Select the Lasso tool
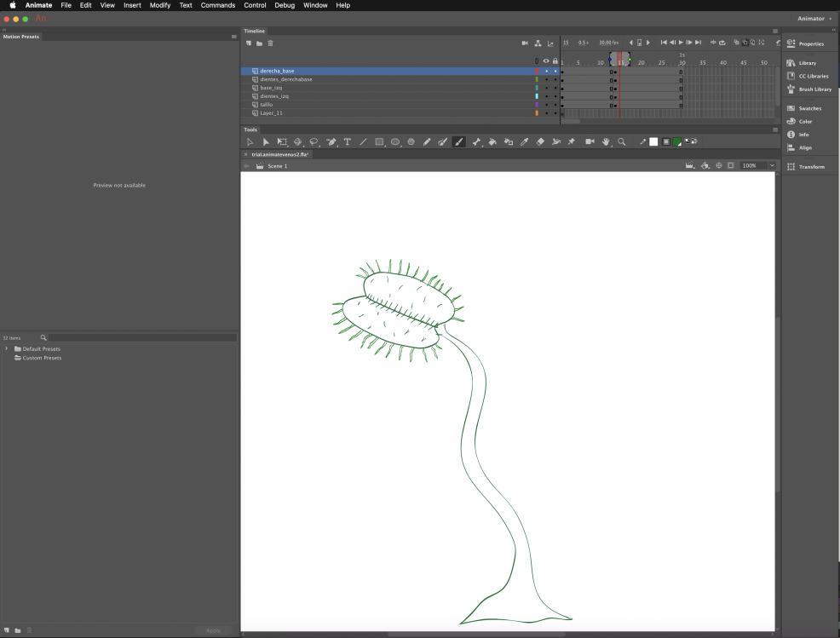This screenshot has width=840, height=638. pyautogui.click(x=314, y=141)
